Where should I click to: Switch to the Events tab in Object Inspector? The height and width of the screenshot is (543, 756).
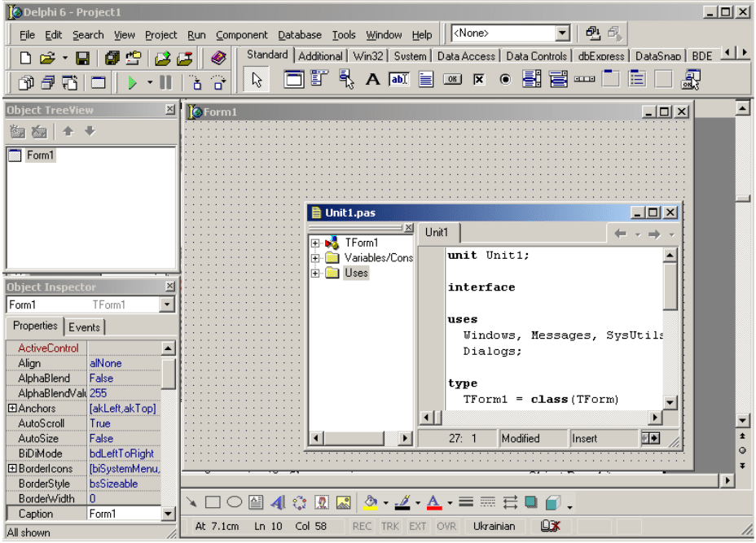(85, 327)
